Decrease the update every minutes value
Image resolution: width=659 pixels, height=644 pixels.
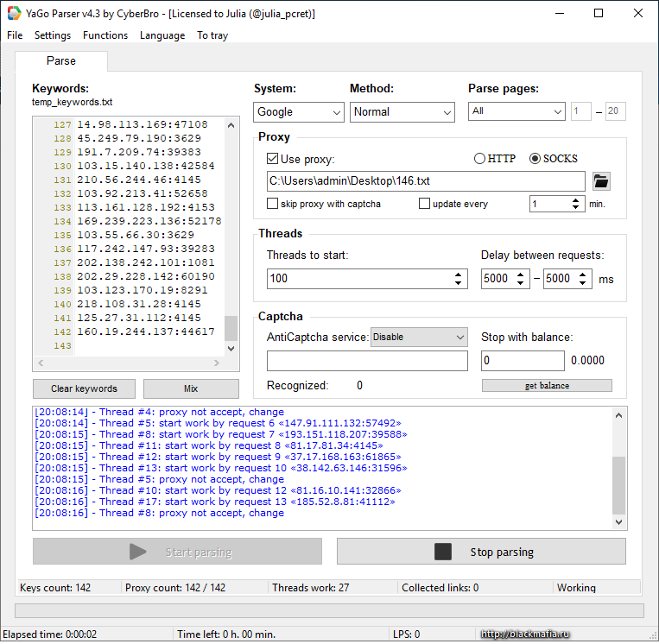pyautogui.click(x=576, y=208)
